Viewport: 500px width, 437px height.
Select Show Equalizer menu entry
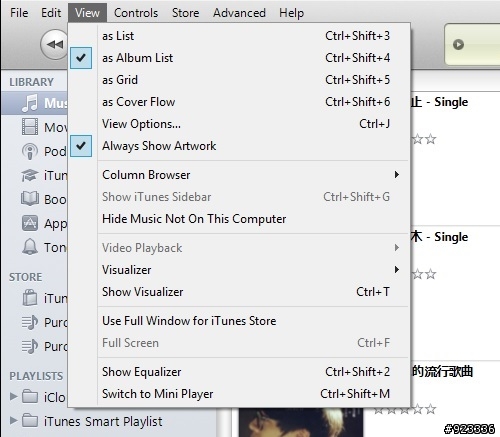coord(246,372)
